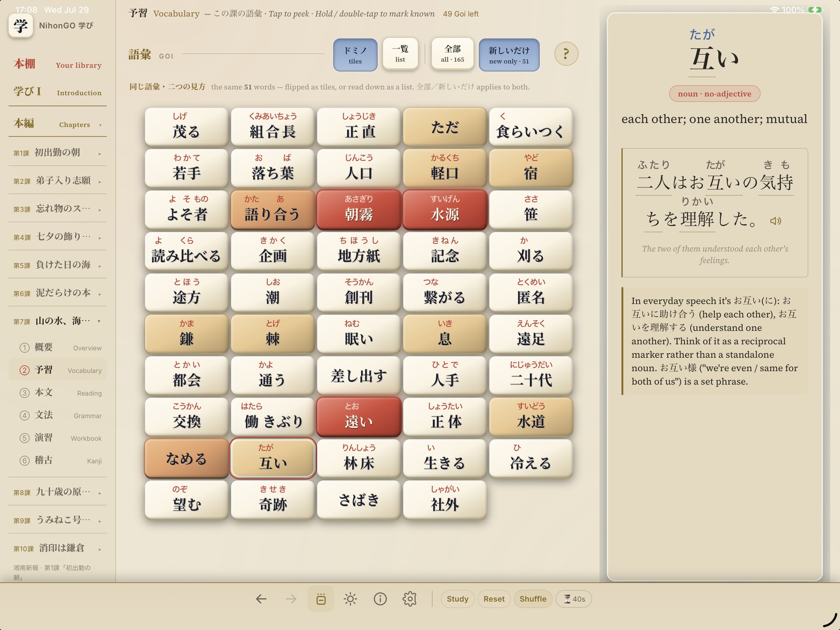This screenshot has width=840, height=630.
Task: Open 概要 Overview section
Action: pos(58,348)
